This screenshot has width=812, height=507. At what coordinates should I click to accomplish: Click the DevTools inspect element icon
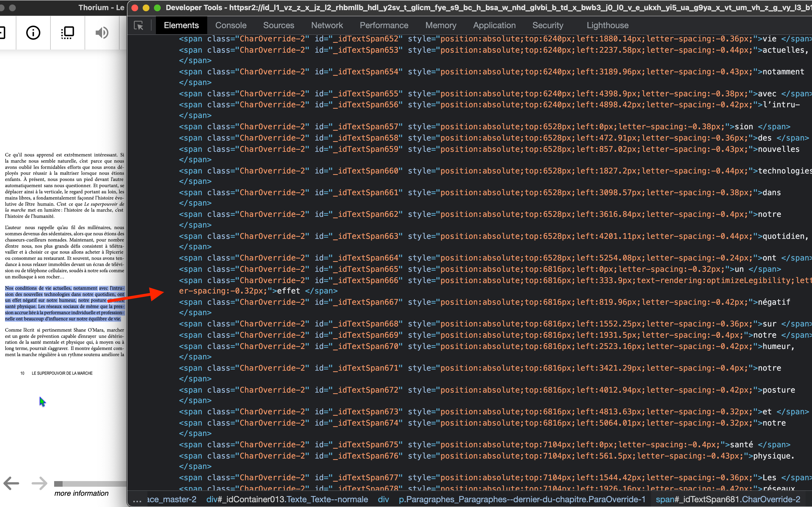[139, 25]
